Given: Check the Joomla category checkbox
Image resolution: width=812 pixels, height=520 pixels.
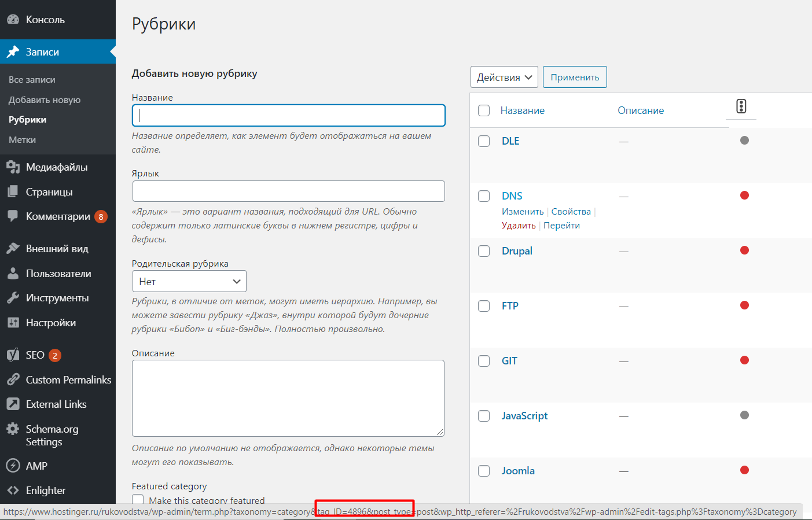Looking at the screenshot, I should 484,471.
